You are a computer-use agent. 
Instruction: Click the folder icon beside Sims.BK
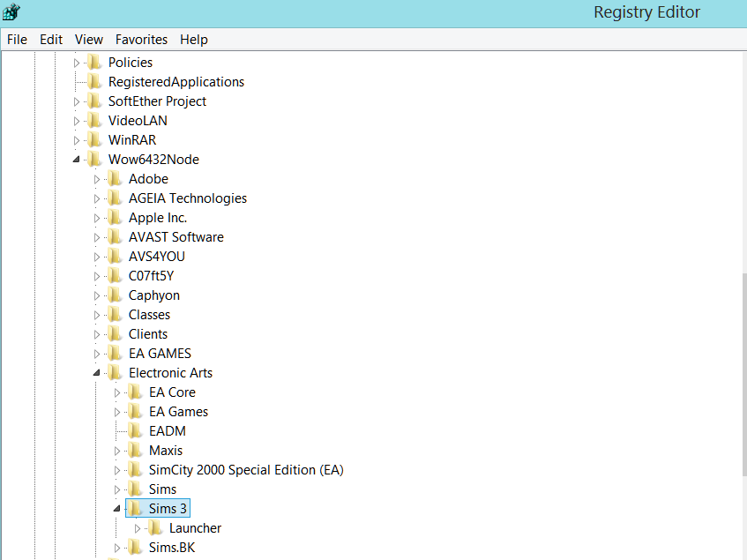pyautogui.click(x=135, y=548)
